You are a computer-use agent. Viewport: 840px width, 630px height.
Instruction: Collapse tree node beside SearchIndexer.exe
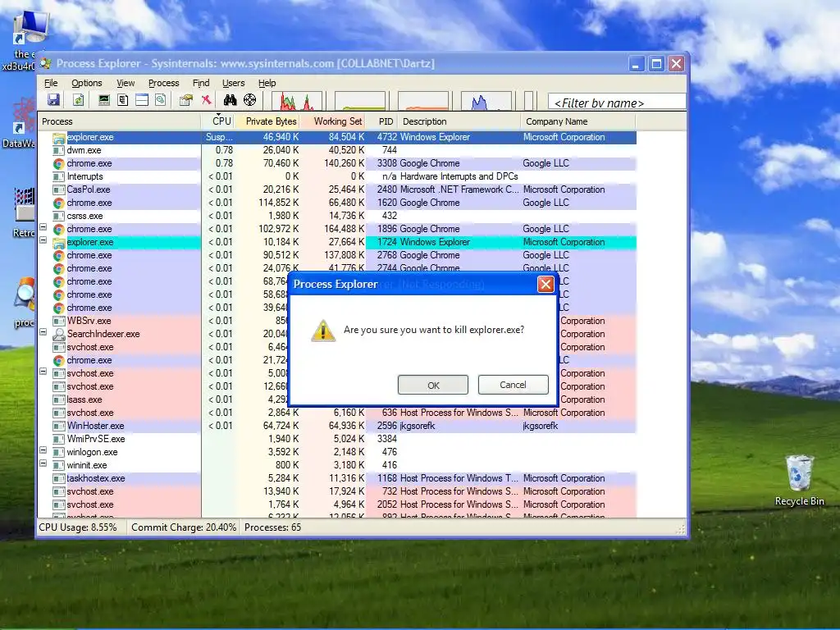pos(43,332)
